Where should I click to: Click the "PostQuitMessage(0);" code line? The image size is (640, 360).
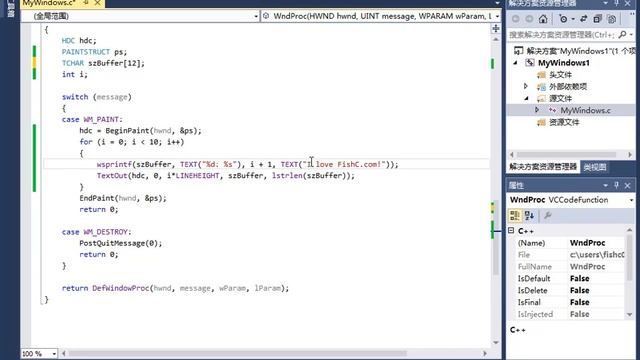click(120, 243)
